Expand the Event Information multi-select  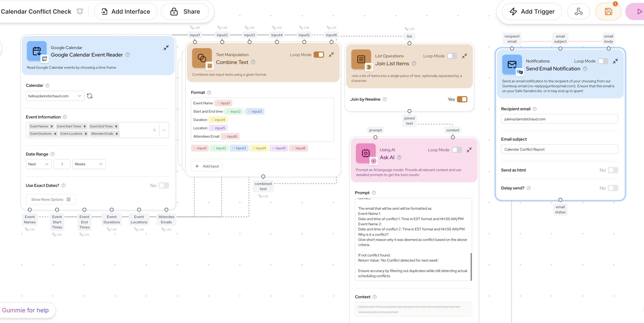point(164,130)
